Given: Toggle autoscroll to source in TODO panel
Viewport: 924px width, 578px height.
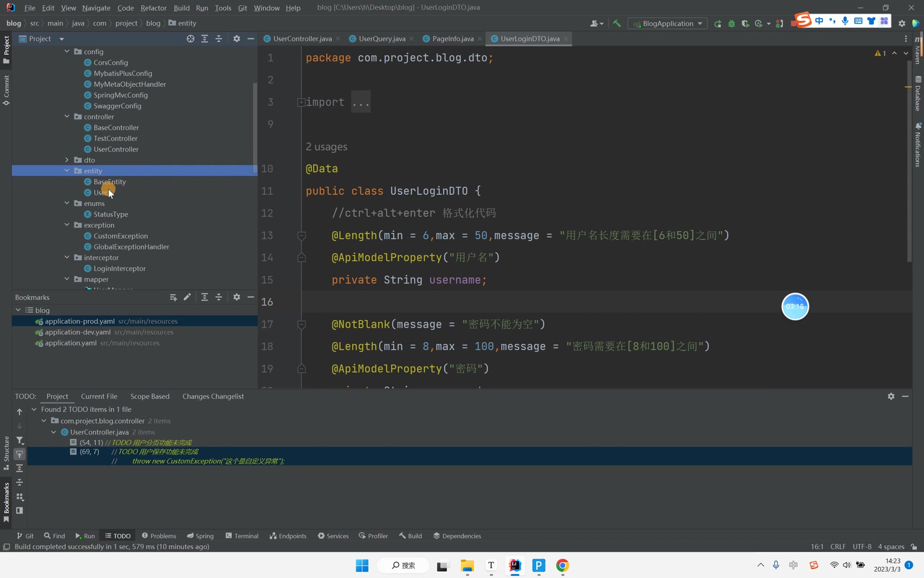Looking at the screenshot, I should (19, 454).
